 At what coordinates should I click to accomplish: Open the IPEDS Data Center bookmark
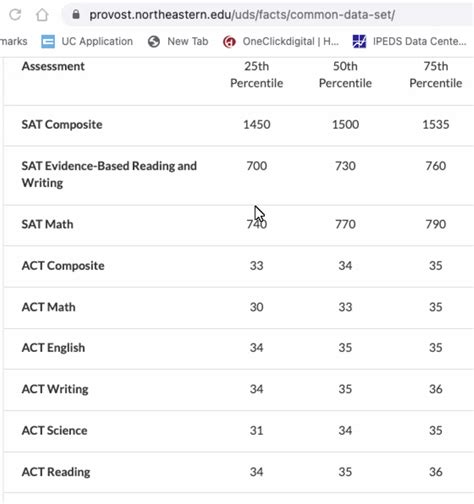coord(410,41)
